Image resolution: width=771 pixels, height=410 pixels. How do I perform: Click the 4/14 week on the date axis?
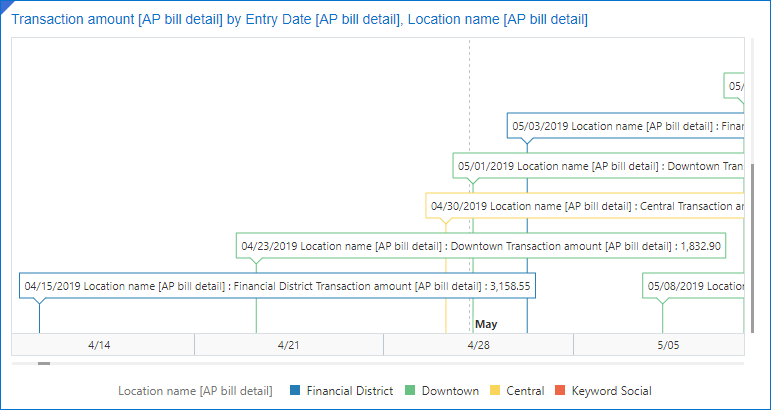pyautogui.click(x=100, y=344)
